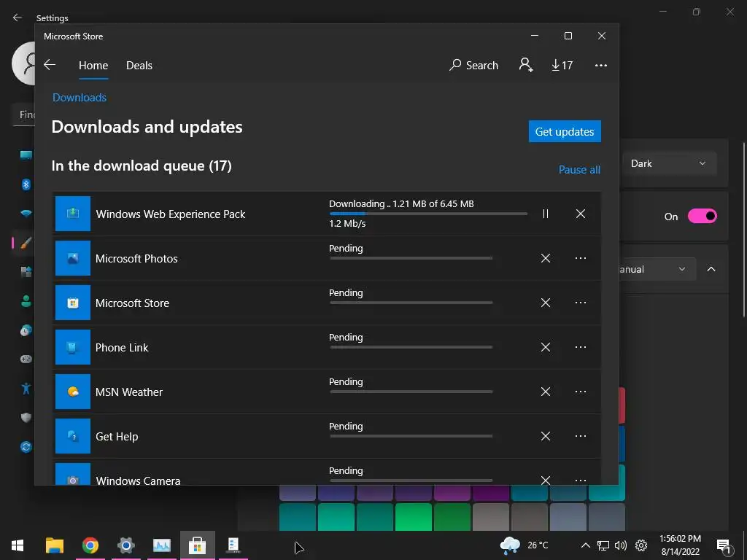Screen dimensions: 747x560
Task: Open System category in Settings sidebar
Action: (x=26, y=155)
